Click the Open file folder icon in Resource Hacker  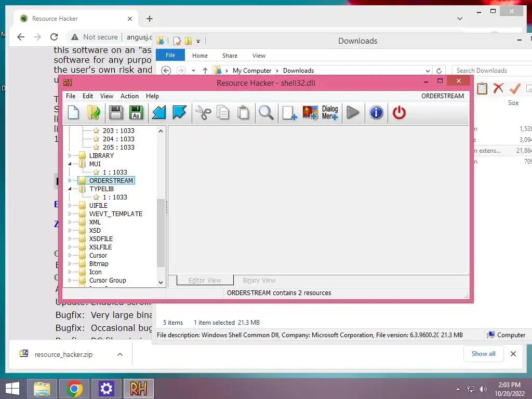tap(94, 113)
